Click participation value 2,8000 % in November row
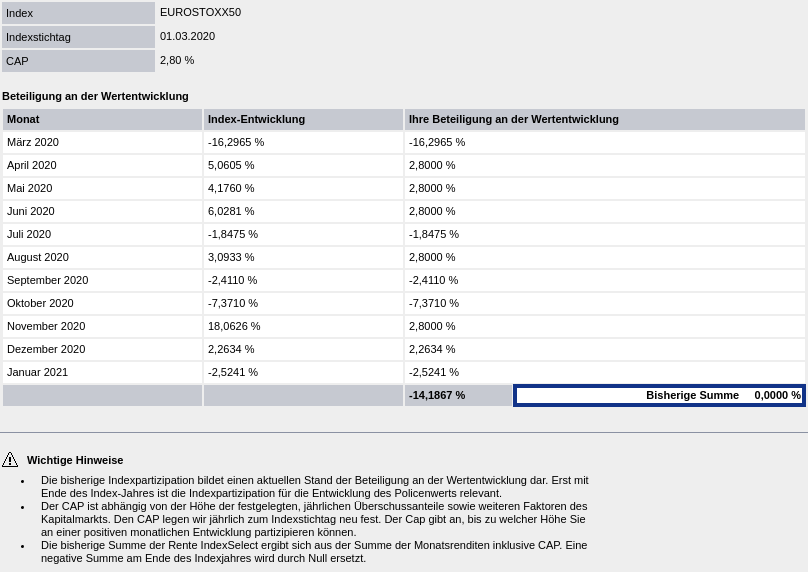This screenshot has width=808, height=572. click(432, 326)
